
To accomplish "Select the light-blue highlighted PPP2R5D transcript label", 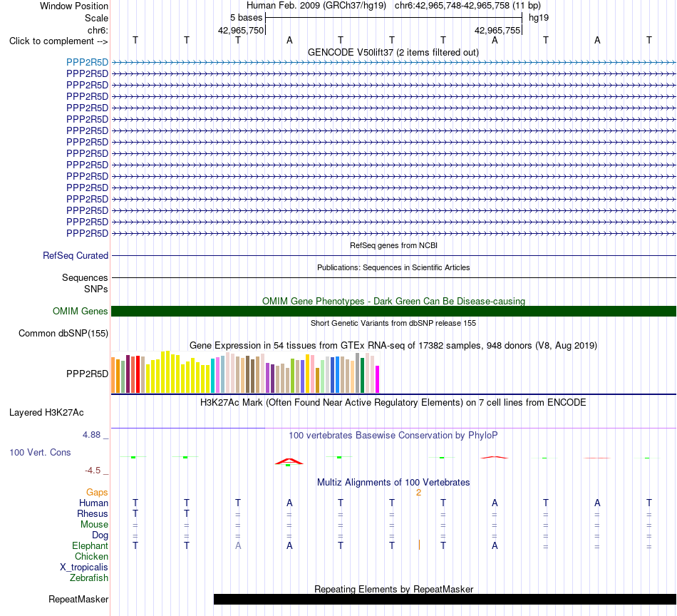I will pos(87,62).
